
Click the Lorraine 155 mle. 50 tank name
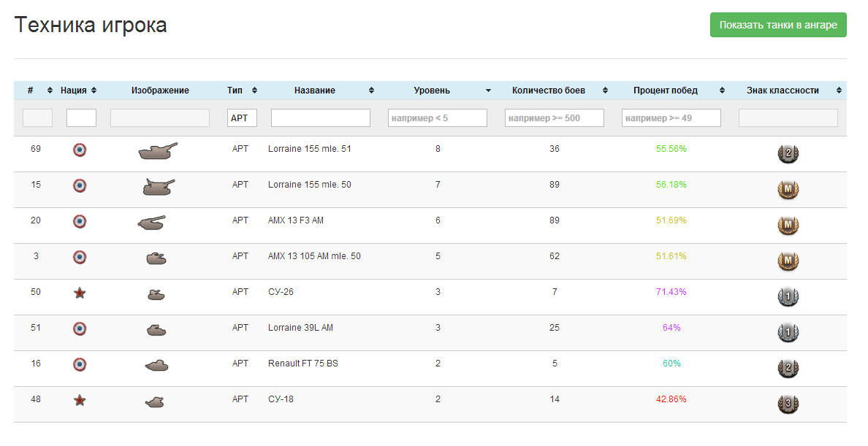click(309, 185)
